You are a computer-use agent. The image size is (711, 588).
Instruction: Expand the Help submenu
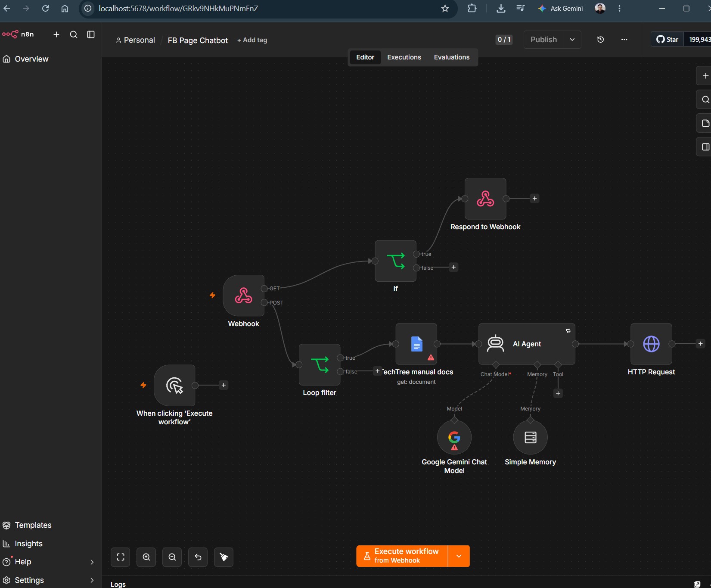[92, 562]
